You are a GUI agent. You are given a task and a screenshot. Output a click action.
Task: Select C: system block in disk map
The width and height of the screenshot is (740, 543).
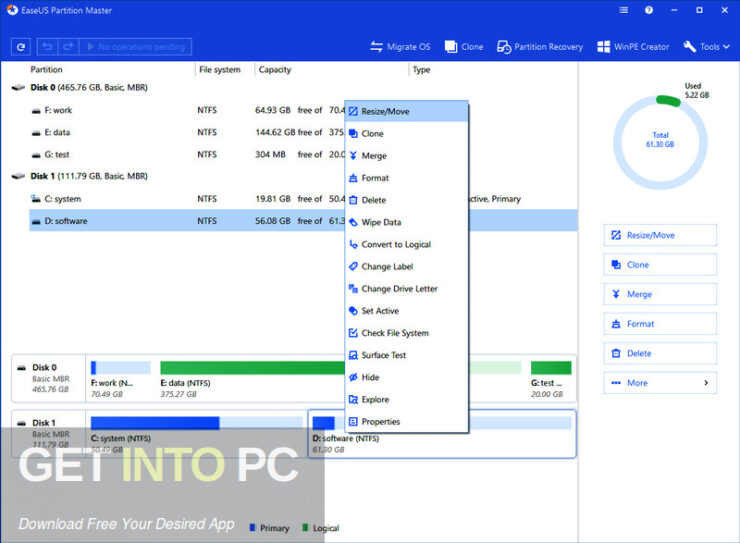click(197, 434)
